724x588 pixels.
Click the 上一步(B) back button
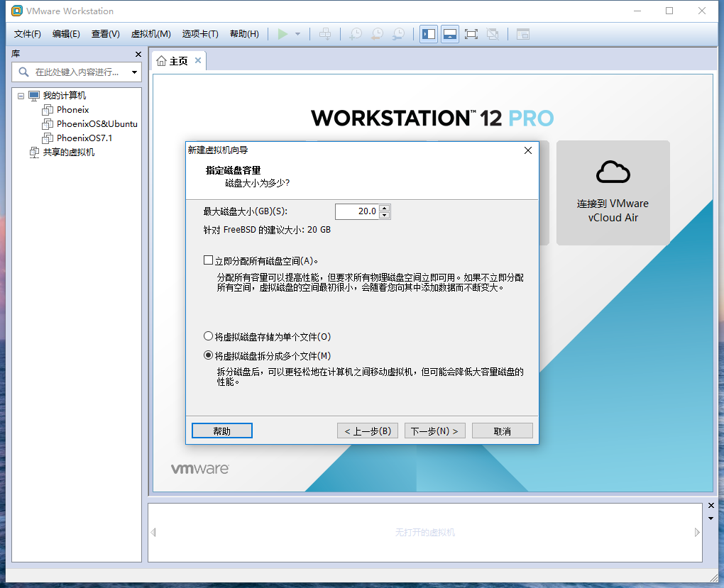pyautogui.click(x=368, y=431)
